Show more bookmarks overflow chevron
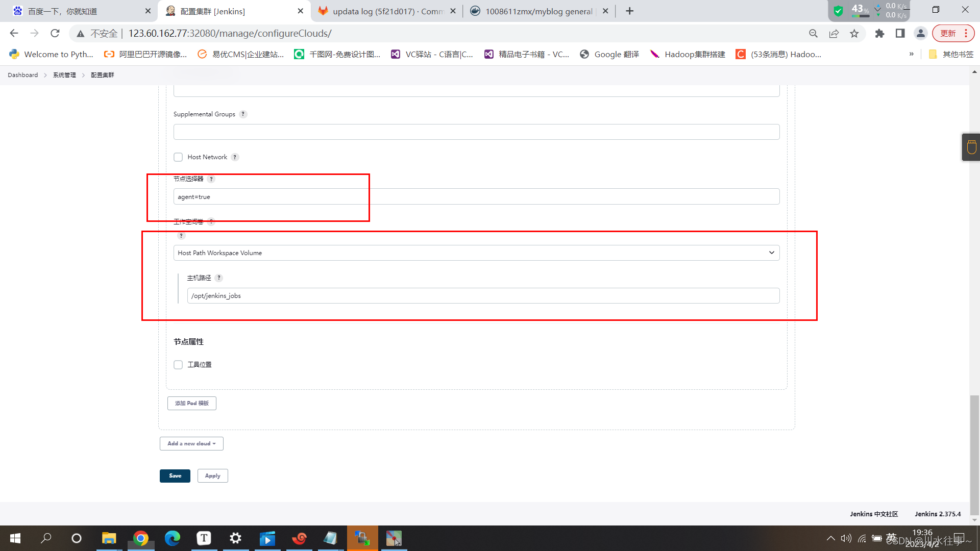 [911, 54]
